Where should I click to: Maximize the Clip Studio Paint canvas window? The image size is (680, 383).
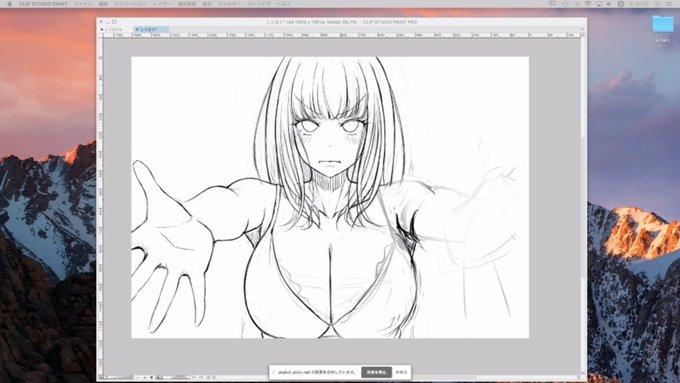coord(114,22)
